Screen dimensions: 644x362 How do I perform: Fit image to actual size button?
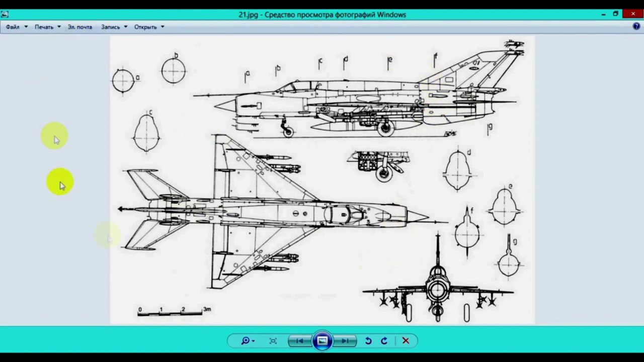coord(273,341)
